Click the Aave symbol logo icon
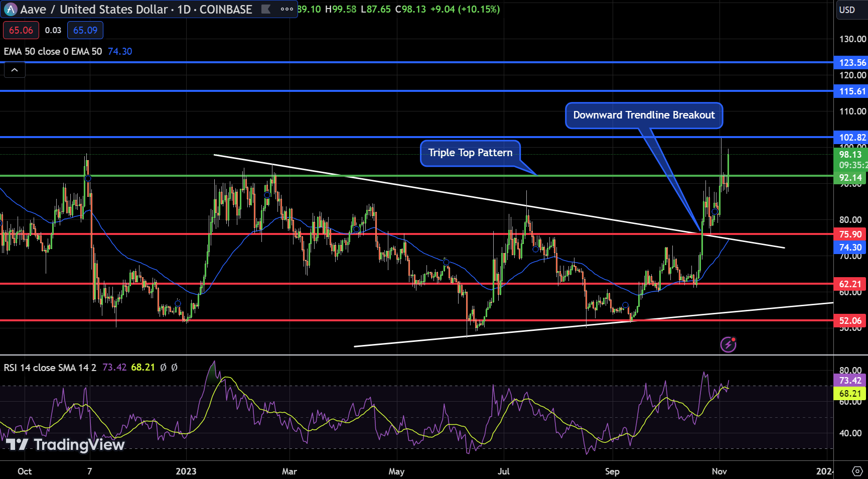The height and width of the screenshot is (479, 868). tap(11, 10)
